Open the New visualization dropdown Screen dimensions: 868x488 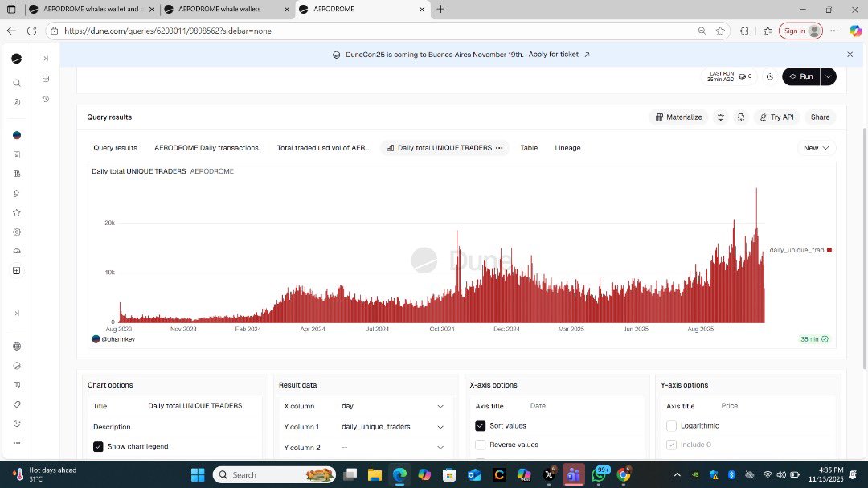pos(817,148)
